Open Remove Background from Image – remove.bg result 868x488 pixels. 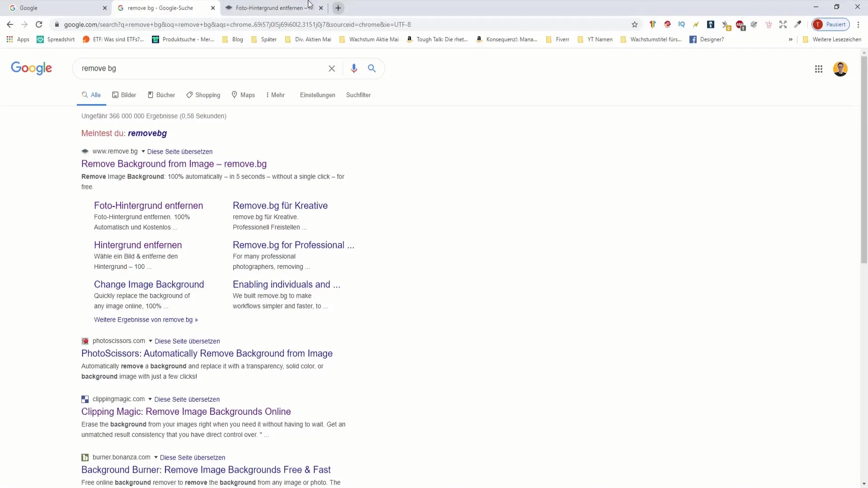(174, 164)
